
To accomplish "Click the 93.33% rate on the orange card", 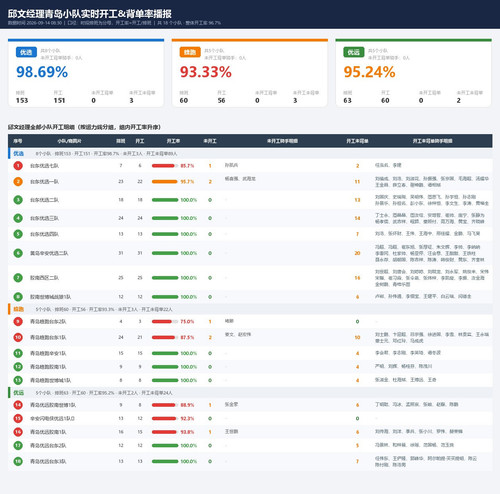I will [206, 72].
